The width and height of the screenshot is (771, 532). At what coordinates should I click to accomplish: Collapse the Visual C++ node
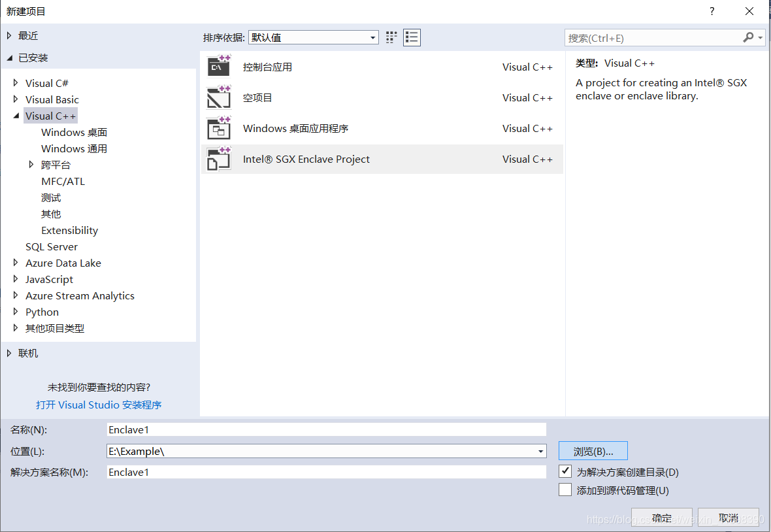[x=16, y=116]
